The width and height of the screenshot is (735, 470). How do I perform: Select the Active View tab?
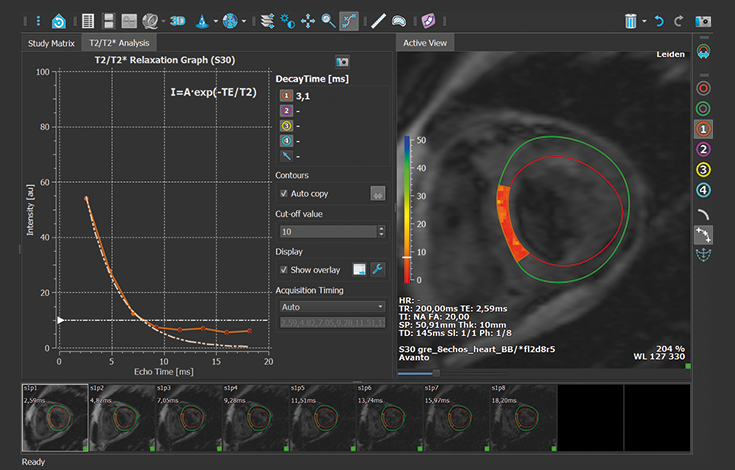(424, 43)
